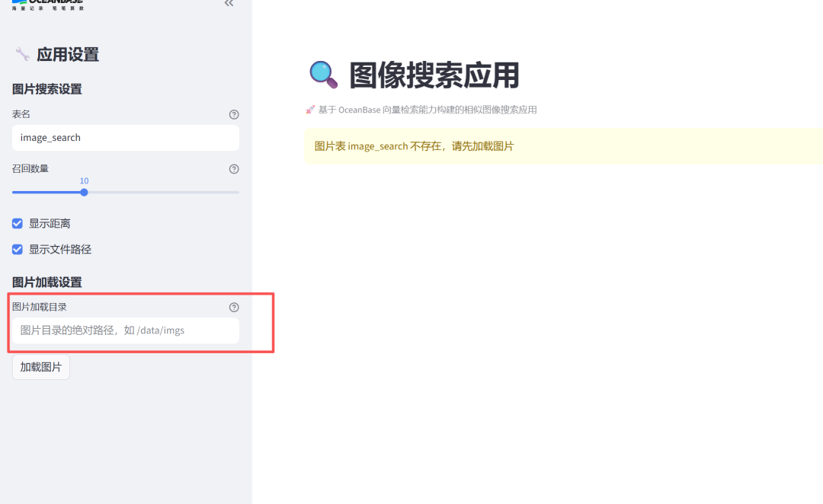Click the 基于 OceanBase 向量检索能力 description text
823x504 pixels.
[428, 110]
